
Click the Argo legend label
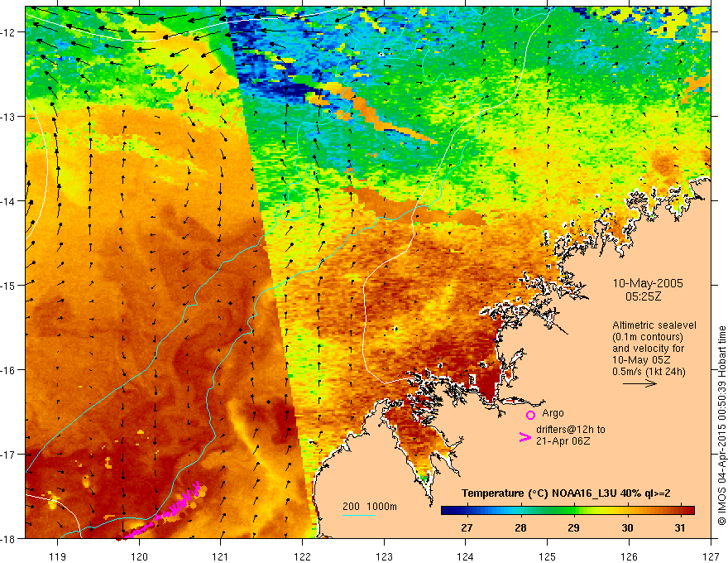click(x=553, y=413)
